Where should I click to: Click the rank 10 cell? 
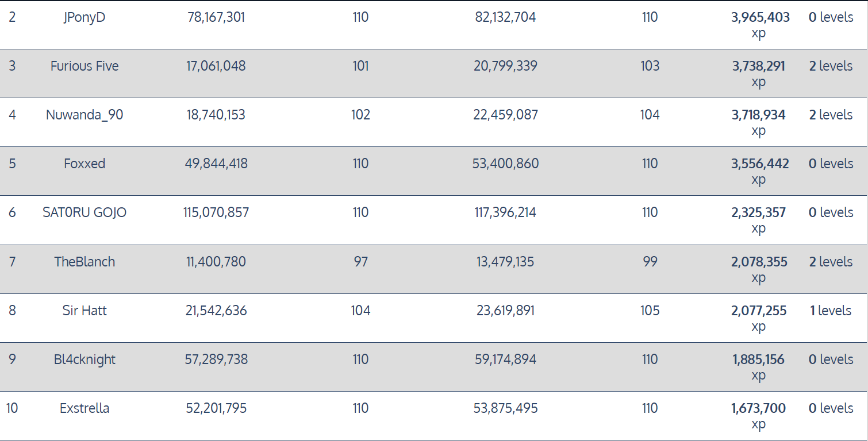pos(12,408)
